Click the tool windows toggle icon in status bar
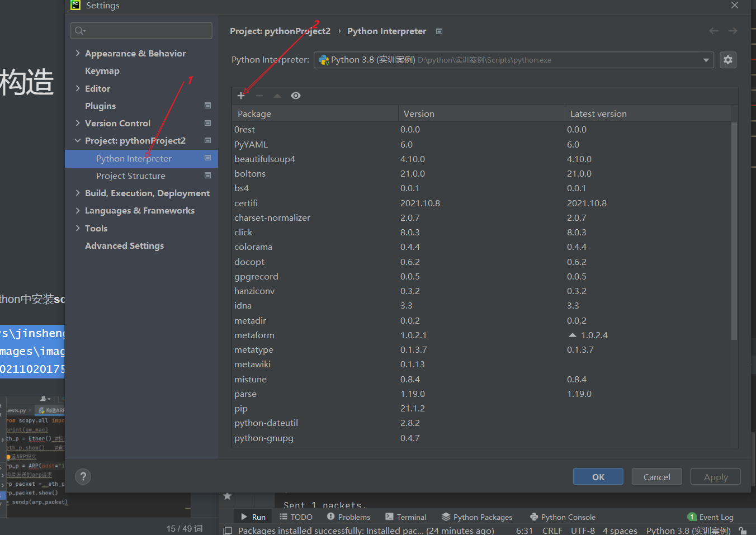This screenshot has height=535, width=756. click(228, 531)
